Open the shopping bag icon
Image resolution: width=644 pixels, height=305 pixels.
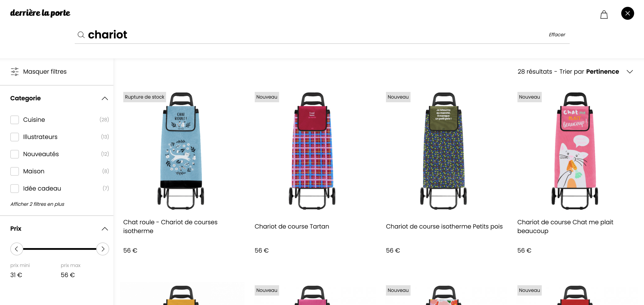click(604, 14)
